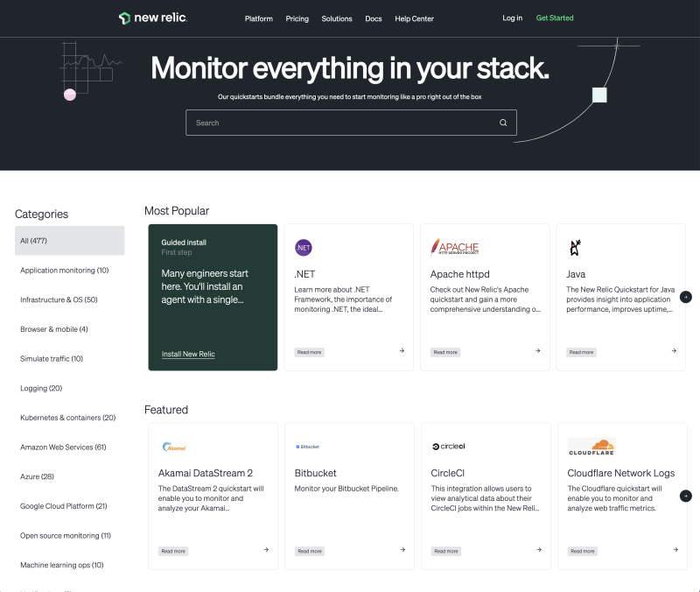The height and width of the screenshot is (592, 700).
Task: Click the Bitbucket logo icon
Action: [307, 447]
